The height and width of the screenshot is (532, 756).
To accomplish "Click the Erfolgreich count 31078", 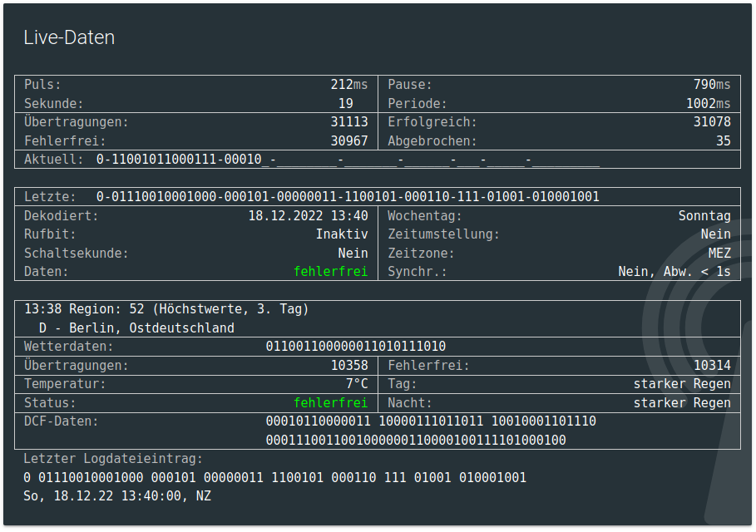I will [711, 122].
